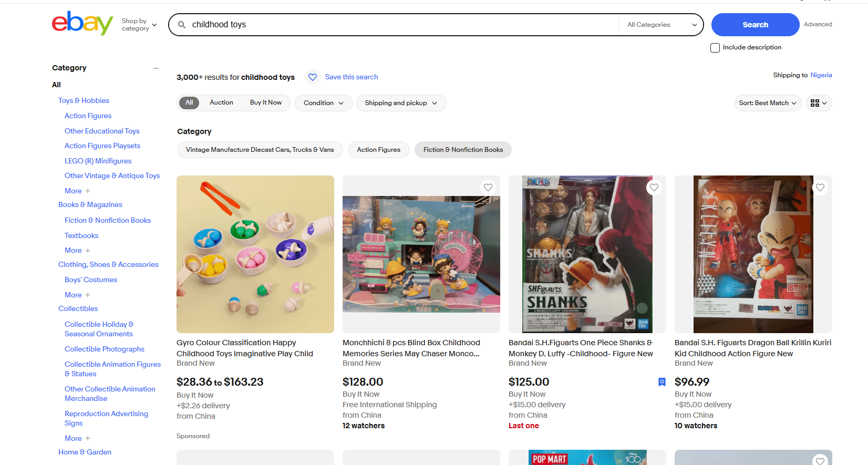868x465 pixels.
Task: Add Krillin figure to watchlist
Action: (820, 188)
